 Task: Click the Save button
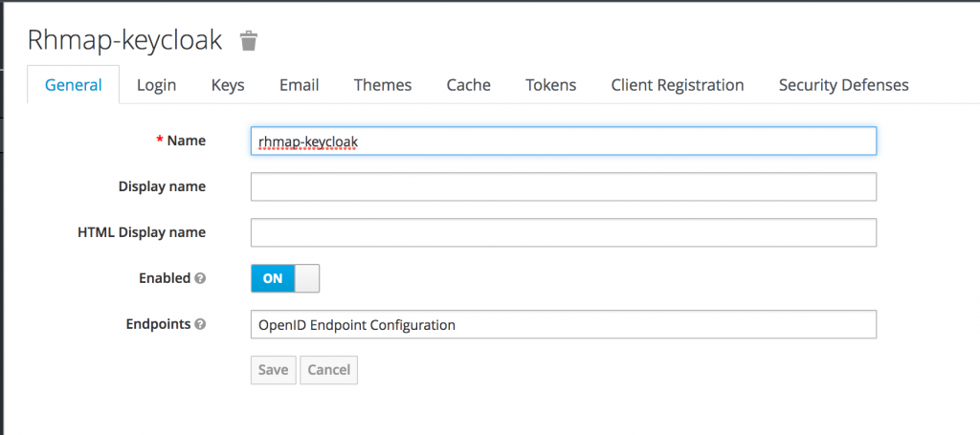coord(273,370)
